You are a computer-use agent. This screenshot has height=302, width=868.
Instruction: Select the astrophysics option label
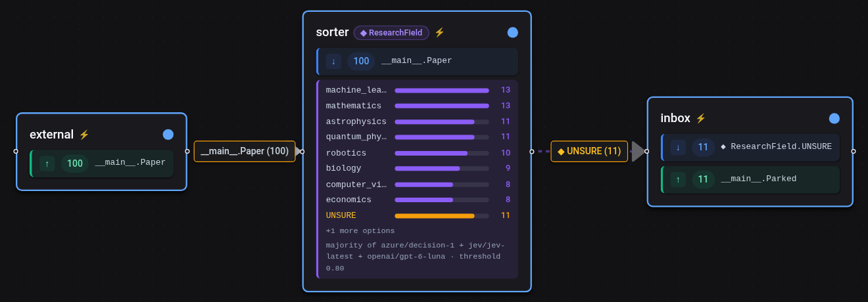[x=356, y=121]
